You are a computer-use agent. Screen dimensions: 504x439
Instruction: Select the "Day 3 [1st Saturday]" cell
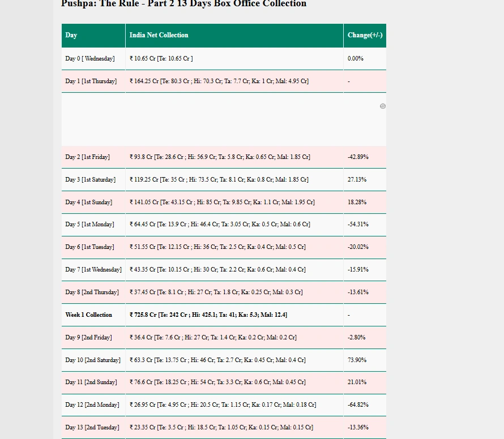click(90, 180)
